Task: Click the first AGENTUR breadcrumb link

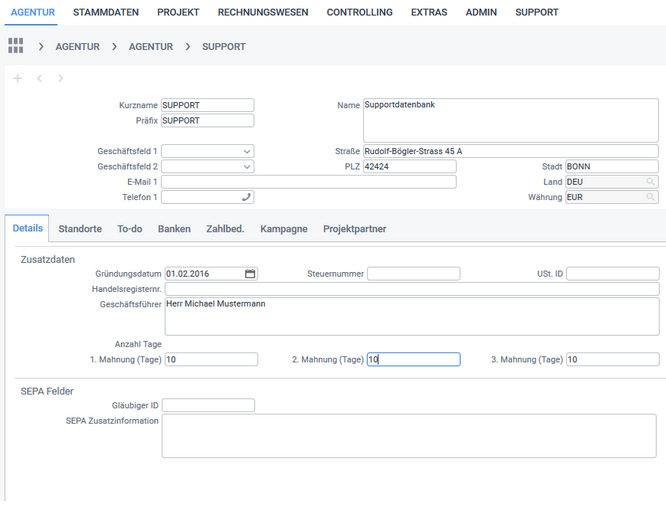Action: 77,47
